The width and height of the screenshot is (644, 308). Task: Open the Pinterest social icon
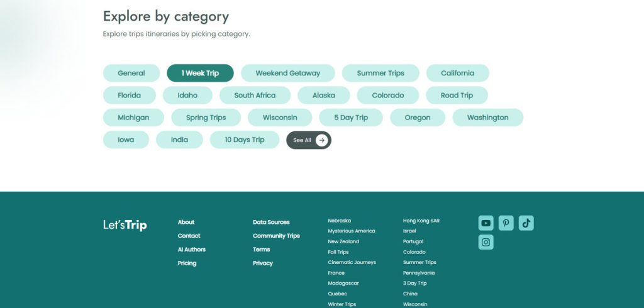(506, 223)
